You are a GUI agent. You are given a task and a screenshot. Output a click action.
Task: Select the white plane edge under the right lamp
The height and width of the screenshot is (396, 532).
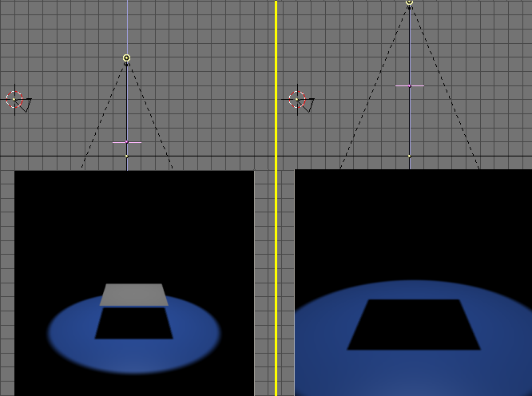pyautogui.click(x=409, y=85)
